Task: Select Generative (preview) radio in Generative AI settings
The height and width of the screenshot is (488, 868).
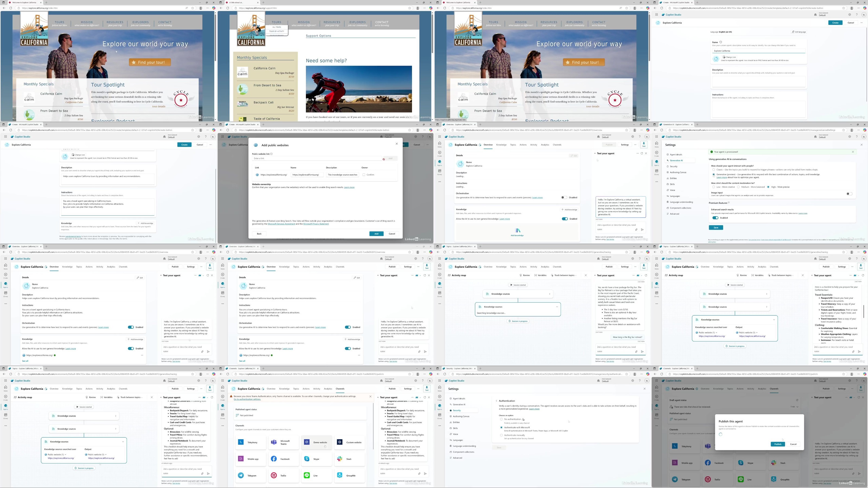Action: 713,174
